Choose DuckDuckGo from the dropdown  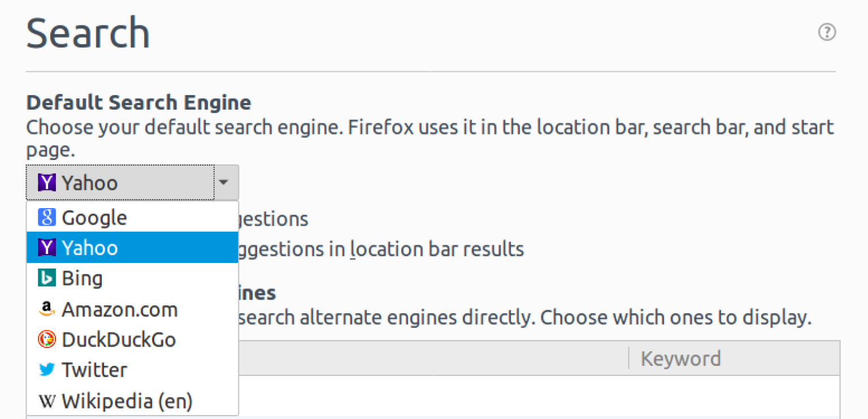(x=119, y=339)
